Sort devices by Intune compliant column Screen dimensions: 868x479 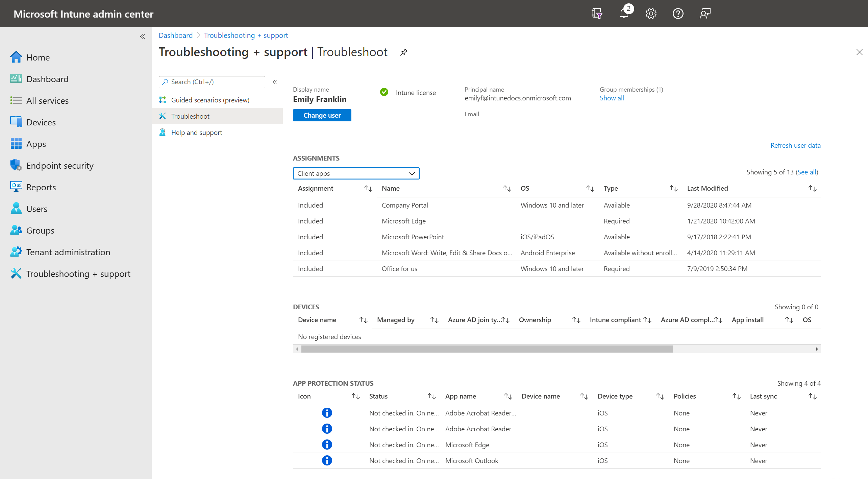click(x=647, y=320)
